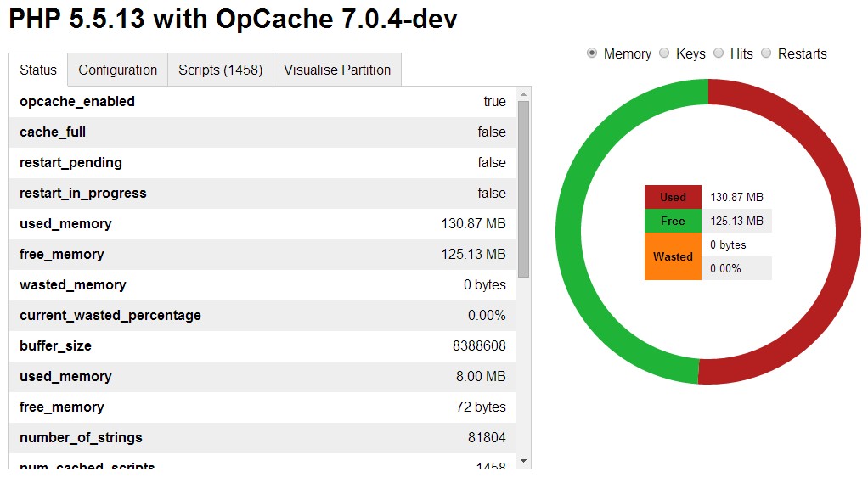Click the number_of_strings row label
Image resolution: width=868 pixels, height=483 pixels.
(x=81, y=437)
